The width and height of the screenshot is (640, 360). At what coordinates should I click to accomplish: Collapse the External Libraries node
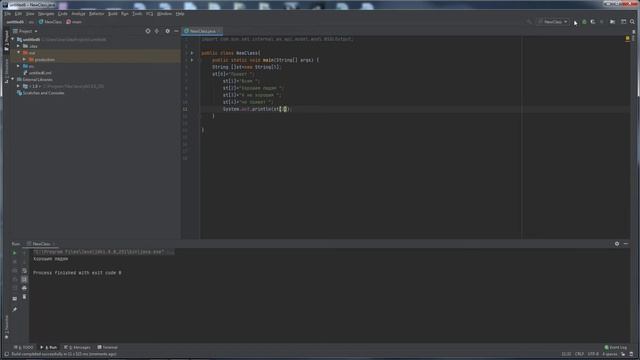[13, 80]
